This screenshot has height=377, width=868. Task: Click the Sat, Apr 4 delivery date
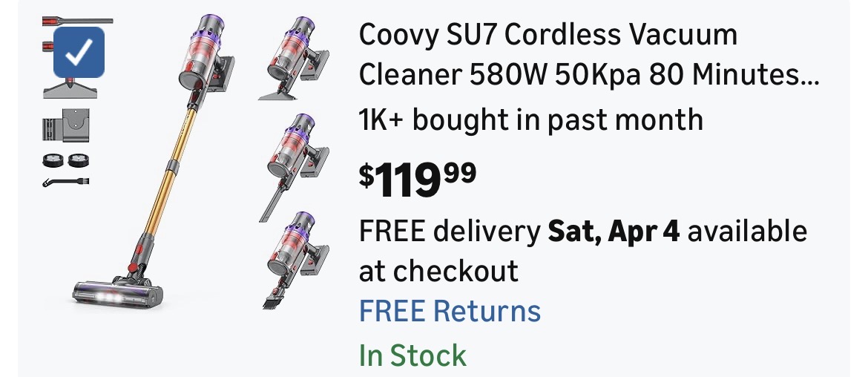coord(614,232)
